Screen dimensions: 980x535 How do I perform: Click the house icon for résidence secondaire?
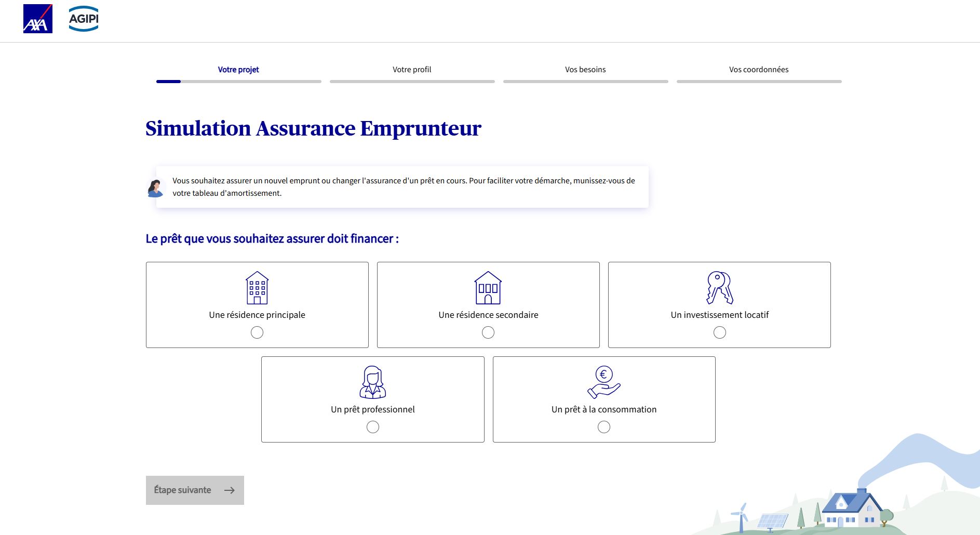[x=488, y=288]
